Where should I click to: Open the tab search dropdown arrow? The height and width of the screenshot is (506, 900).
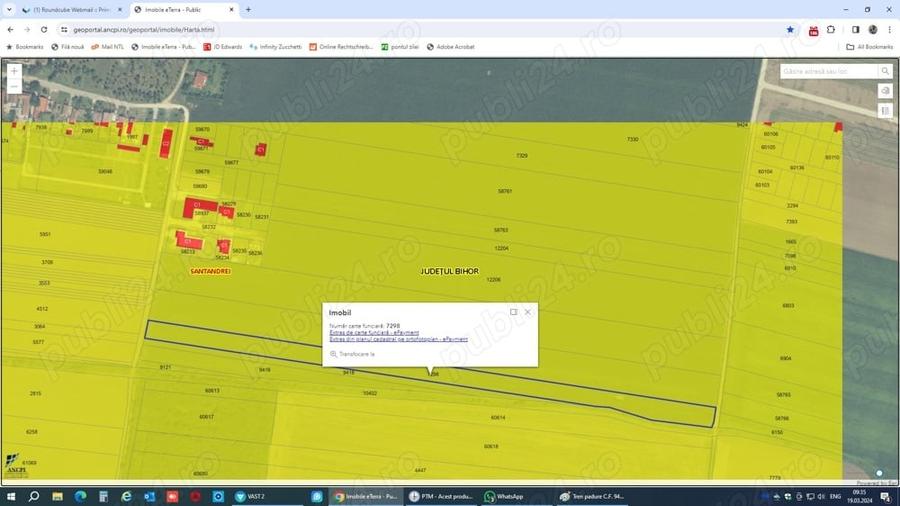pos(9,10)
